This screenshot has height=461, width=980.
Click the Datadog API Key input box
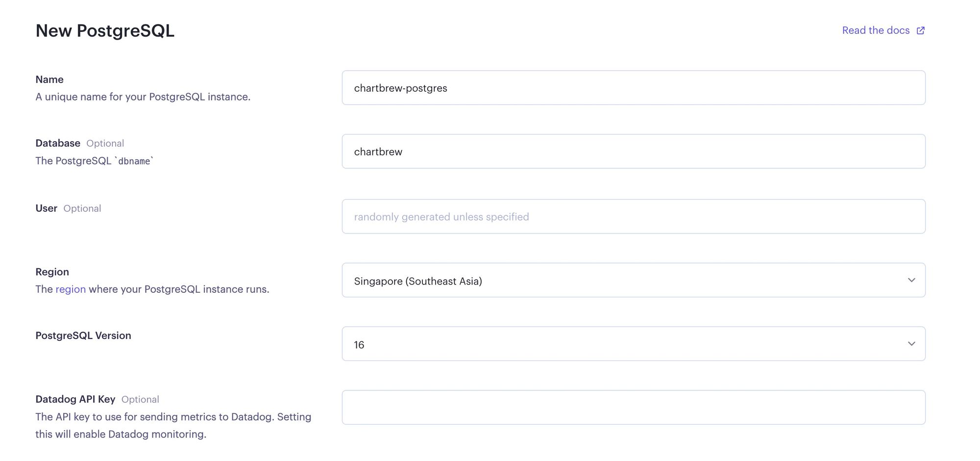click(634, 407)
